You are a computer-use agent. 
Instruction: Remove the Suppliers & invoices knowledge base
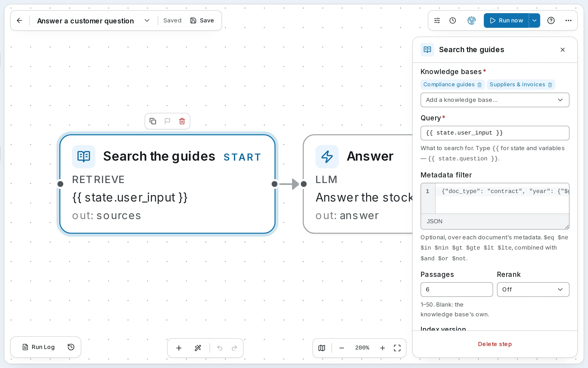click(x=550, y=85)
